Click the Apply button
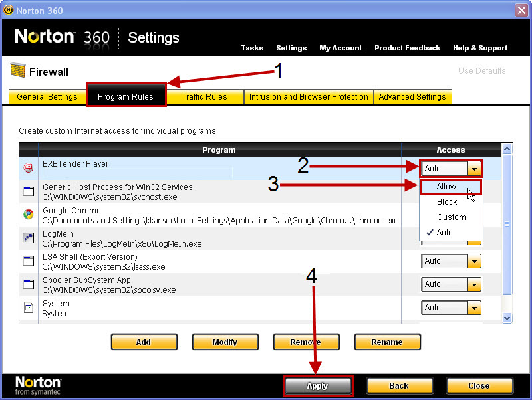Image resolution: width=532 pixels, height=400 pixels. (x=318, y=385)
